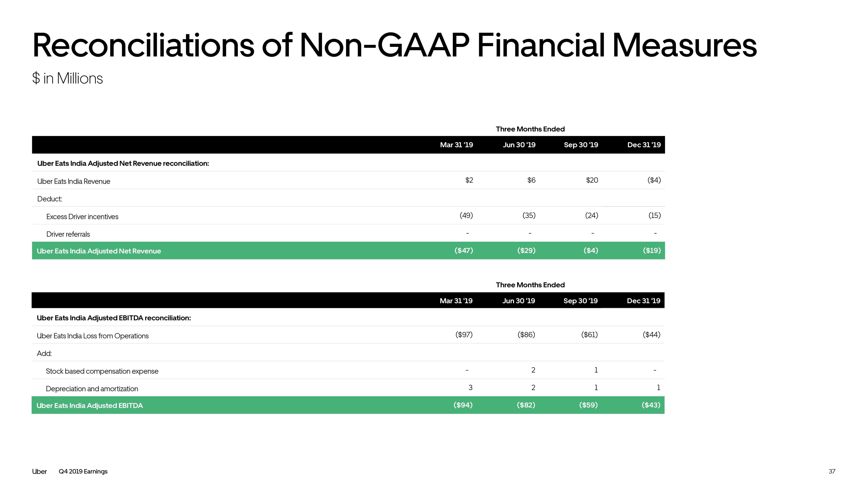Click the ($43) Adjusted EBITDA value

point(651,405)
